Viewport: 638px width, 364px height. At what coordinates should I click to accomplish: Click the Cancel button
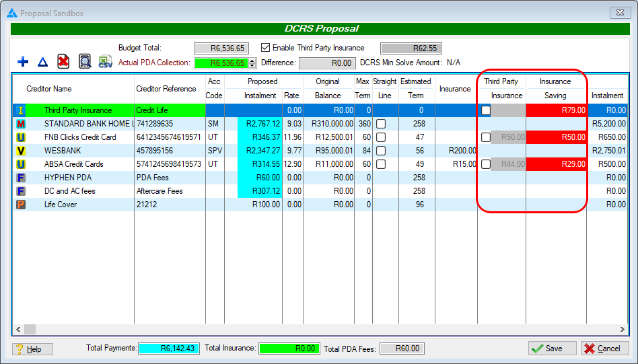(x=604, y=349)
